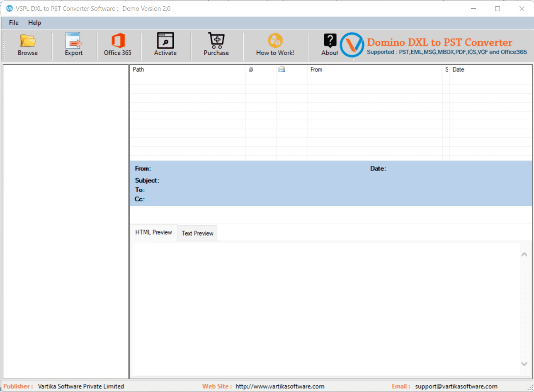
Task: Open the File menu
Action: tap(14, 23)
